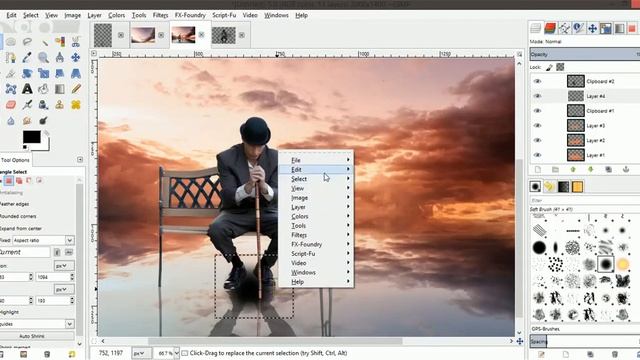640x360 pixels.
Task: Select the Shear tool
Action: click(60, 73)
